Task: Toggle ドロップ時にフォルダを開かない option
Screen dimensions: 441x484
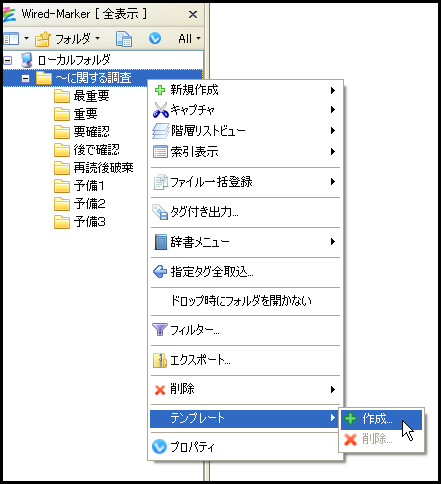Action: [245, 301]
